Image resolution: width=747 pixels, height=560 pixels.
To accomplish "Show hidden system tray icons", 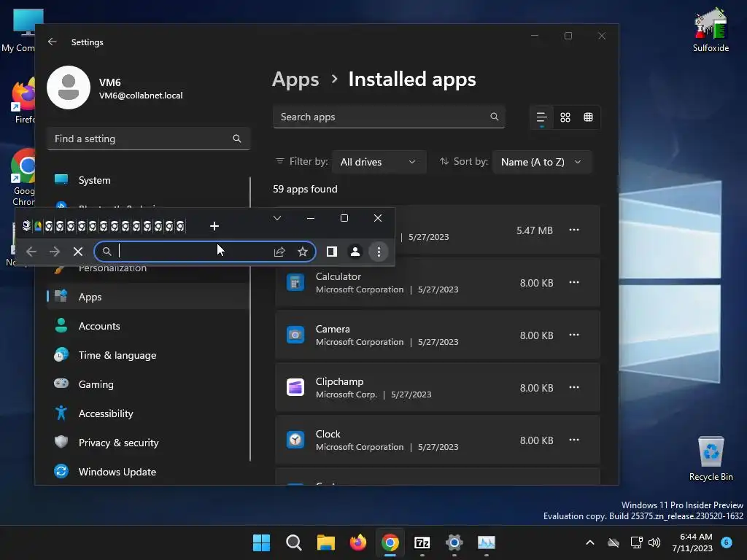I will point(589,542).
